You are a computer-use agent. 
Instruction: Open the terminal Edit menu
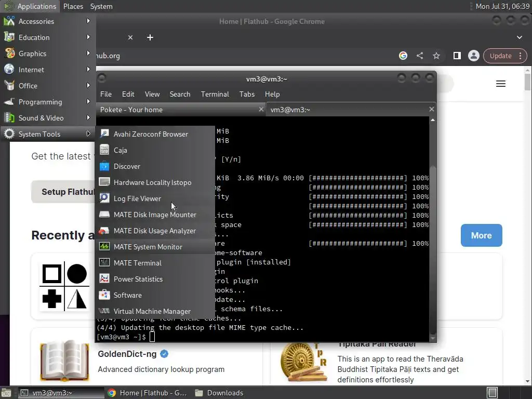(x=128, y=95)
